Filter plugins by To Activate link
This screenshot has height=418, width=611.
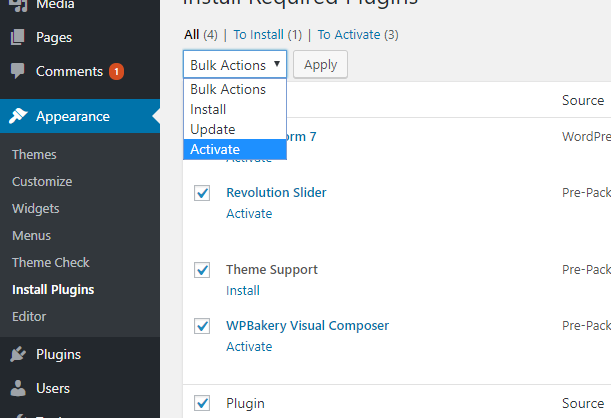[350, 35]
